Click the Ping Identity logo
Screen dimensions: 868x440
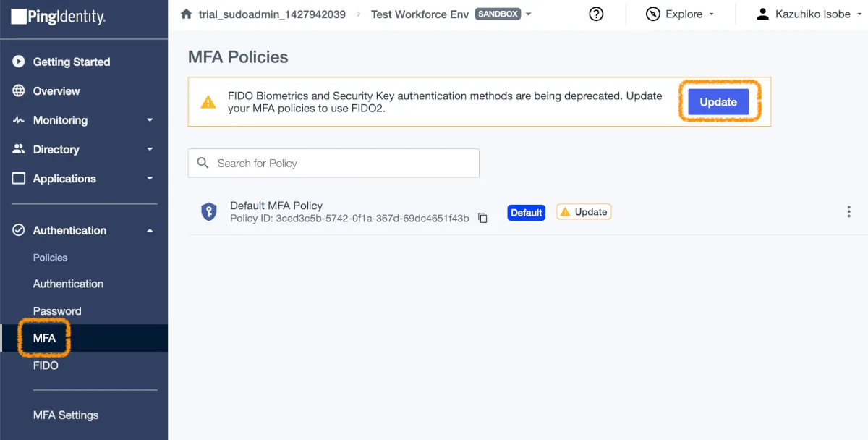tap(58, 16)
